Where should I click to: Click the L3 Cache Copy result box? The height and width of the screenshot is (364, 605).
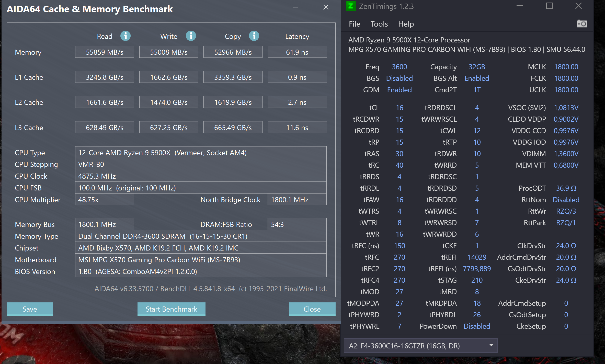(233, 127)
